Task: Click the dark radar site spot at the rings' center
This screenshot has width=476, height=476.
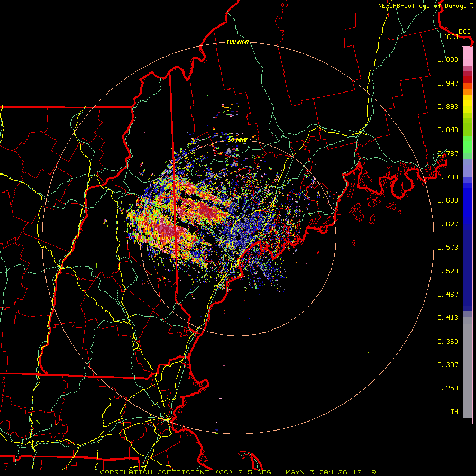Action: coord(238,237)
